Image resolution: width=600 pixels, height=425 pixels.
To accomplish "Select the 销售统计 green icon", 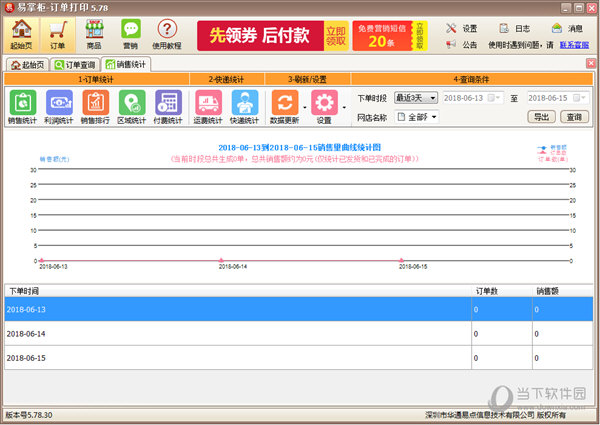I will [x=23, y=107].
